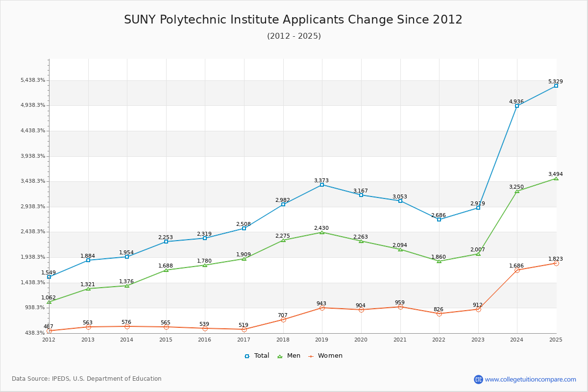
Task: Select the Total 2012 data point 1,549
Action: (49, 277)
